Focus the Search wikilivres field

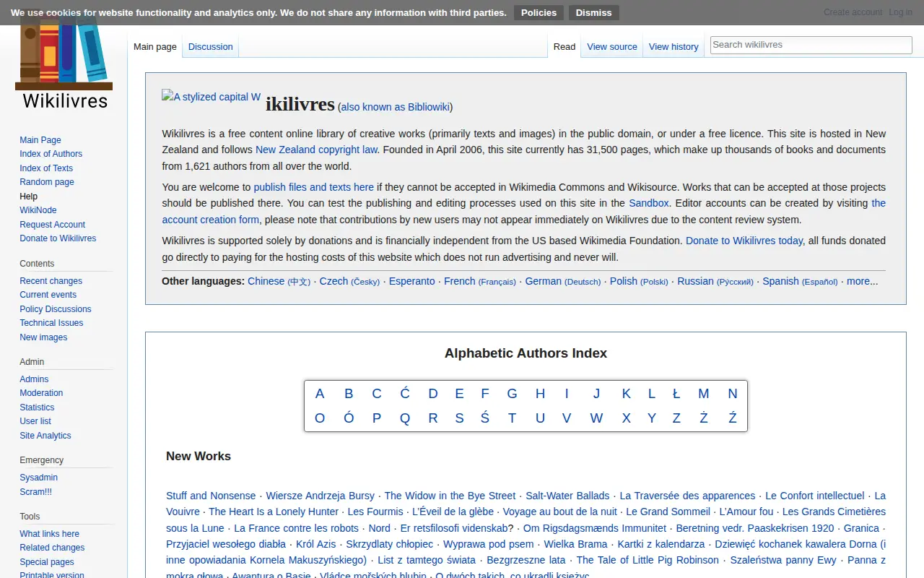[x=811, y=45]
